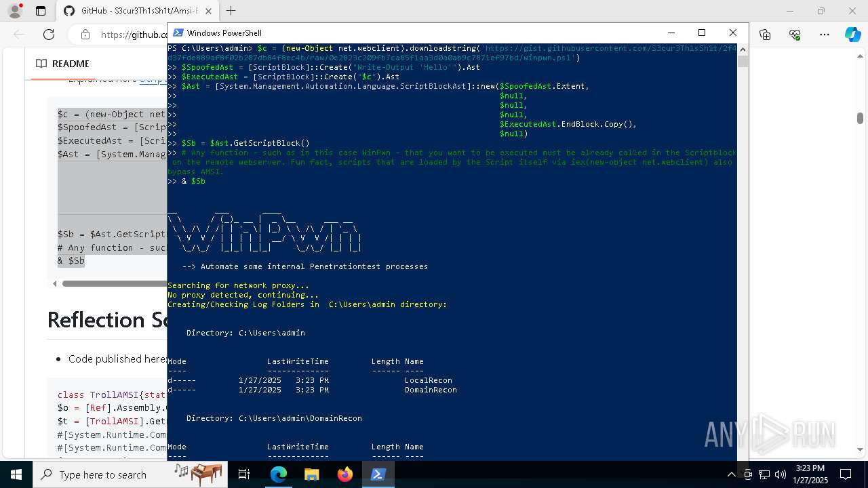
Task: View site information lock icon
Action: pyautogui.click(x=85, y=35)
